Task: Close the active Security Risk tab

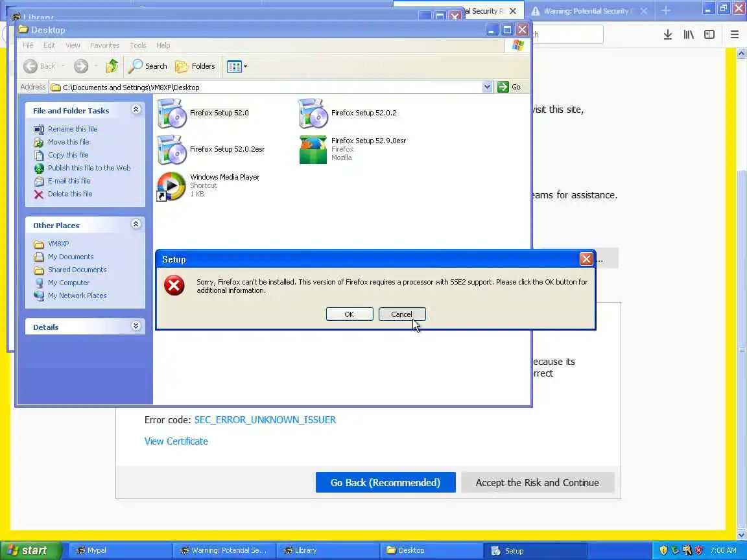Action: [x=513, y=11]
